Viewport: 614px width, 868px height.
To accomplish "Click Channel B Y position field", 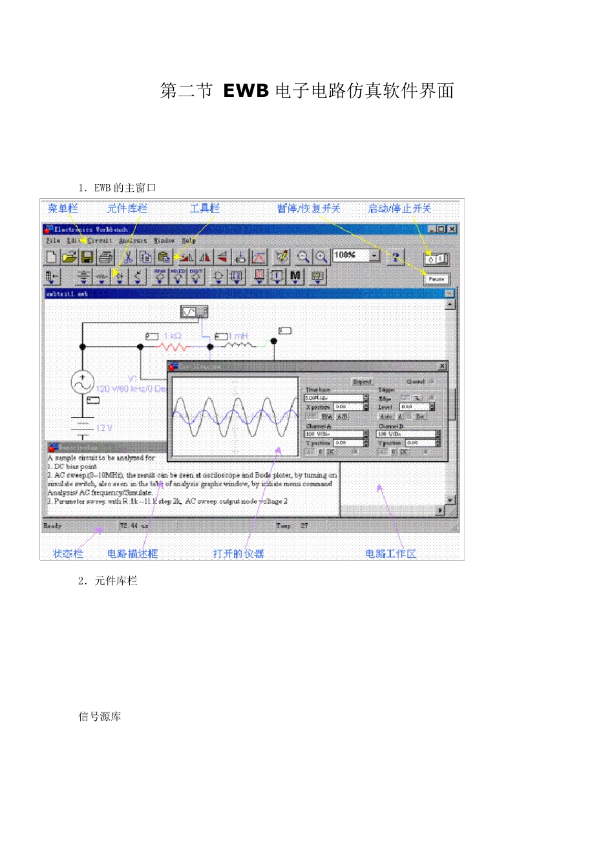I will coord(420,443).
